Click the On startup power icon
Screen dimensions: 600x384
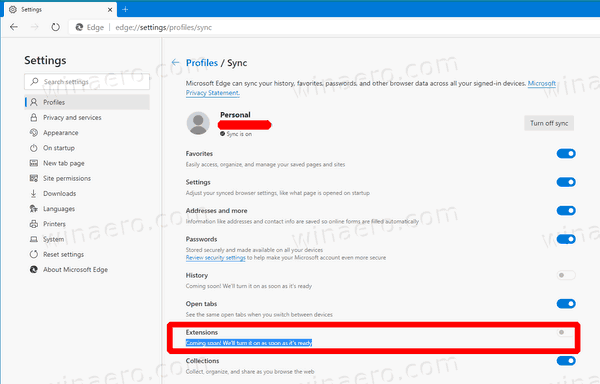point(34,148)
